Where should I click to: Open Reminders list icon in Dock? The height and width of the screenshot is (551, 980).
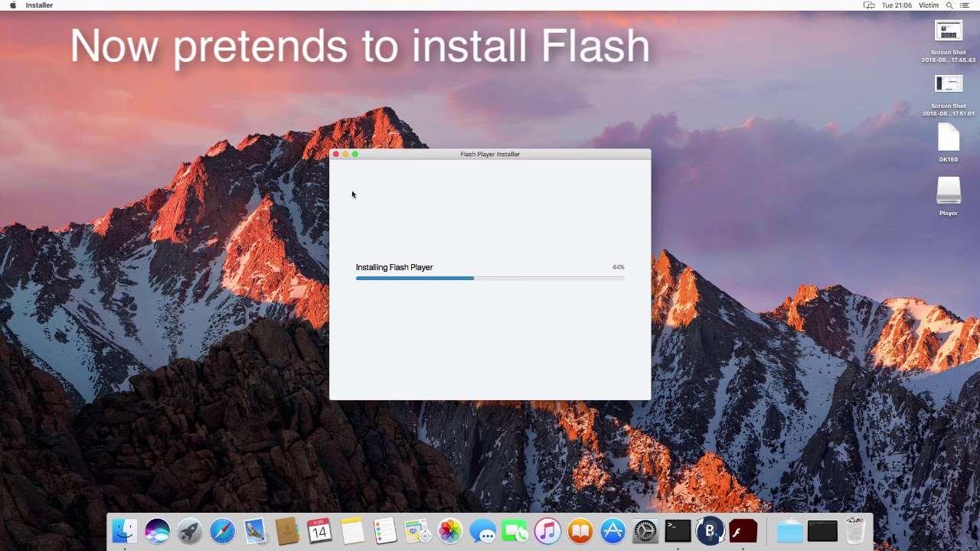385,530
